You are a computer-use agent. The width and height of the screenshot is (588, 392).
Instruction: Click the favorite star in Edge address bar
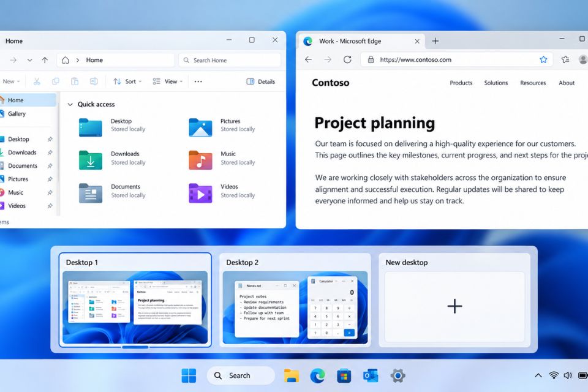pyautogui.click(x=543, y=59)
